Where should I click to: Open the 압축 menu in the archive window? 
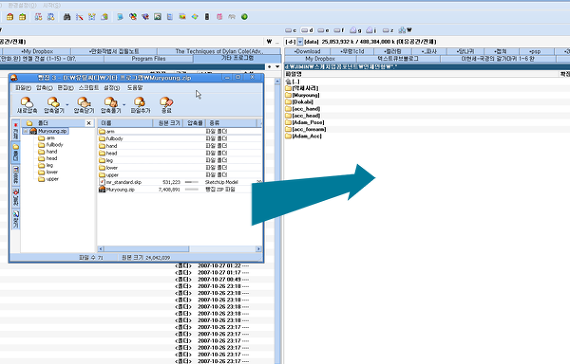click(x=44, y=88)
